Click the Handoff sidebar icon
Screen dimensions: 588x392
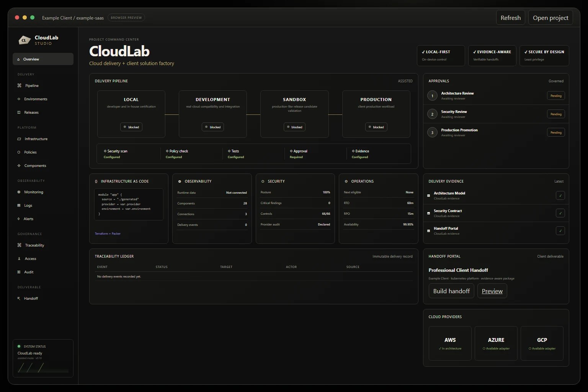[x=19, y=298]
